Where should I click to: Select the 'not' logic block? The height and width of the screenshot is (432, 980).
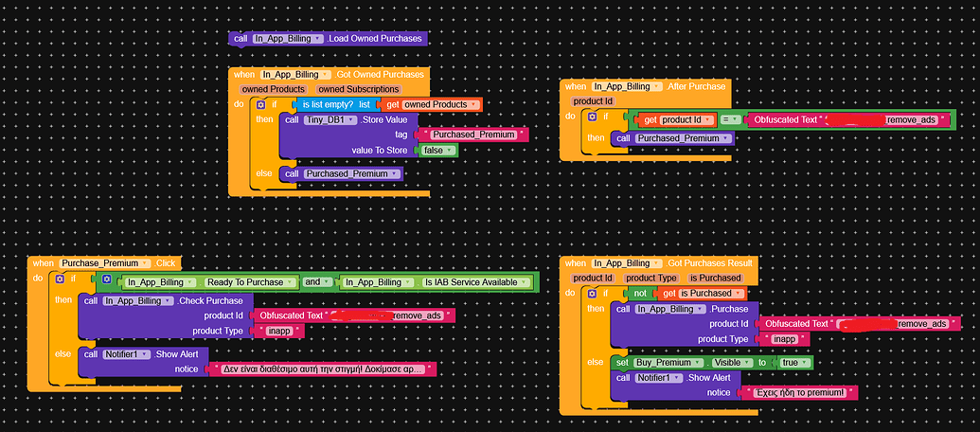pos(640,293)
